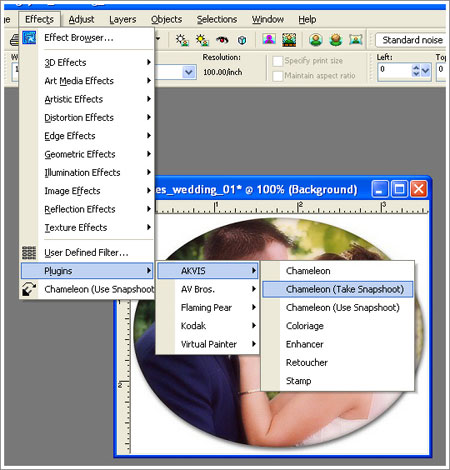The image size is (450, 470).
Task: Click the User Defined Filter grid icon
Action: pyautogui.click(x=29, y=253)
